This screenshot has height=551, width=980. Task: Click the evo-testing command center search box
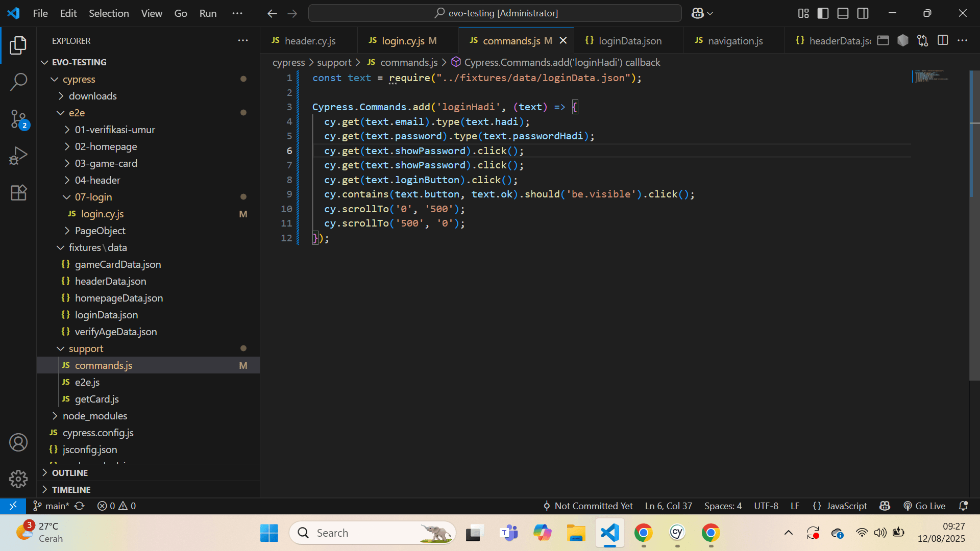point(495,13)
